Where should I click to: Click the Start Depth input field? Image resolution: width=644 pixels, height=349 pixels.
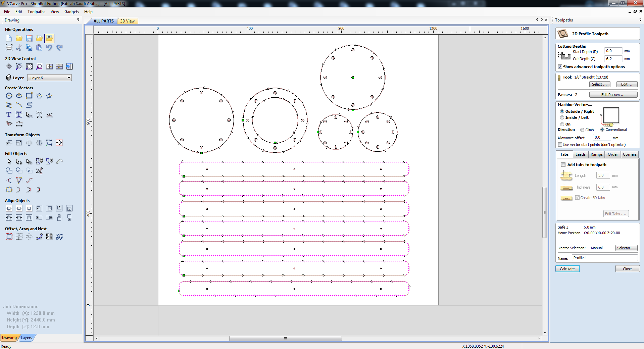pyautogui.click(x=613, y=51)
